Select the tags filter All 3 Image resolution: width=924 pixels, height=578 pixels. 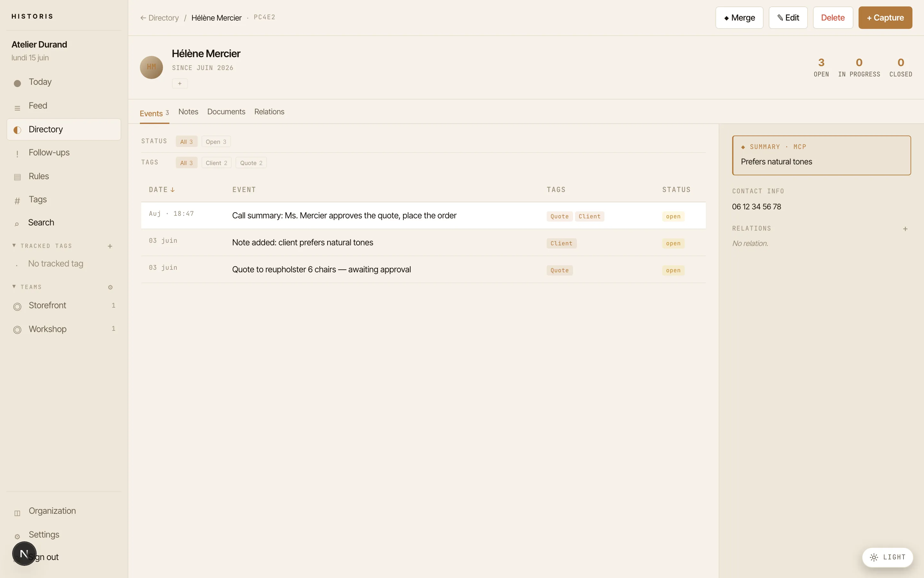click(186, 162)
